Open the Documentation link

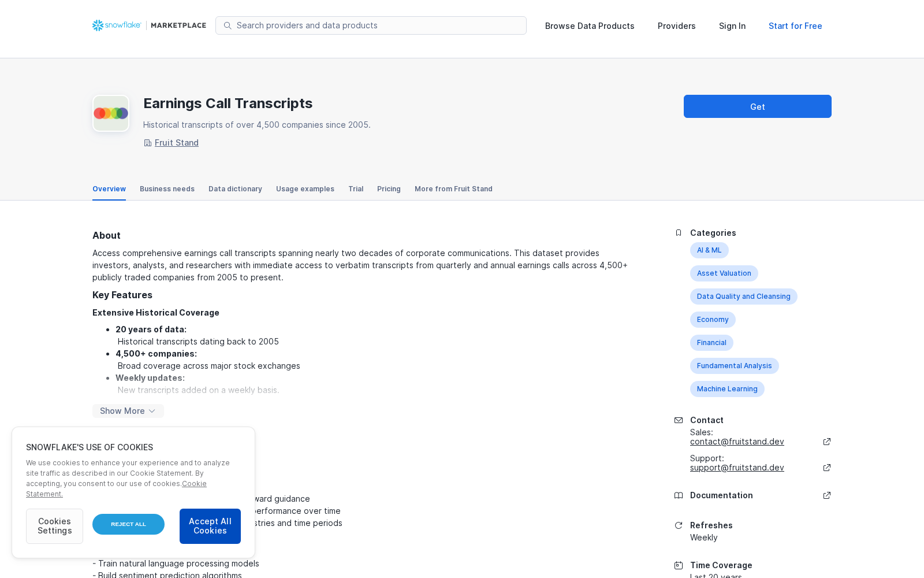pyautogui.click(x=721, y=495)
